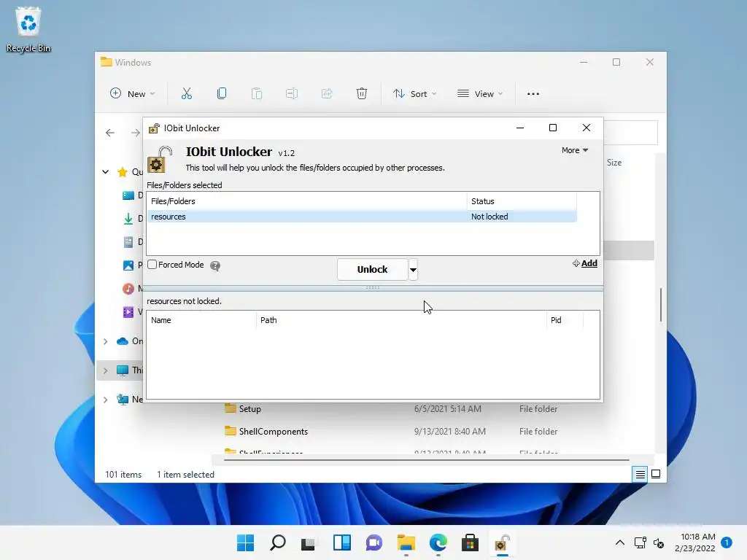Open the clock and date in taskbar
747x560 pixels.
pos(695,542)
